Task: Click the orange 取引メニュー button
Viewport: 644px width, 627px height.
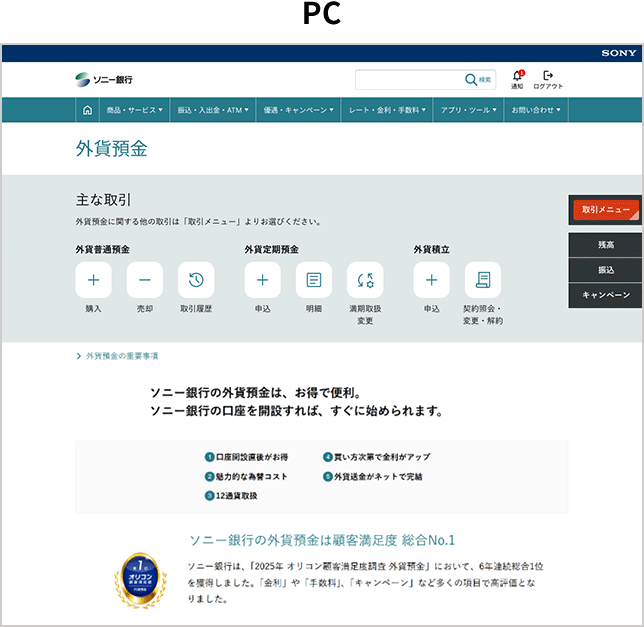Action: pos(605,210)
